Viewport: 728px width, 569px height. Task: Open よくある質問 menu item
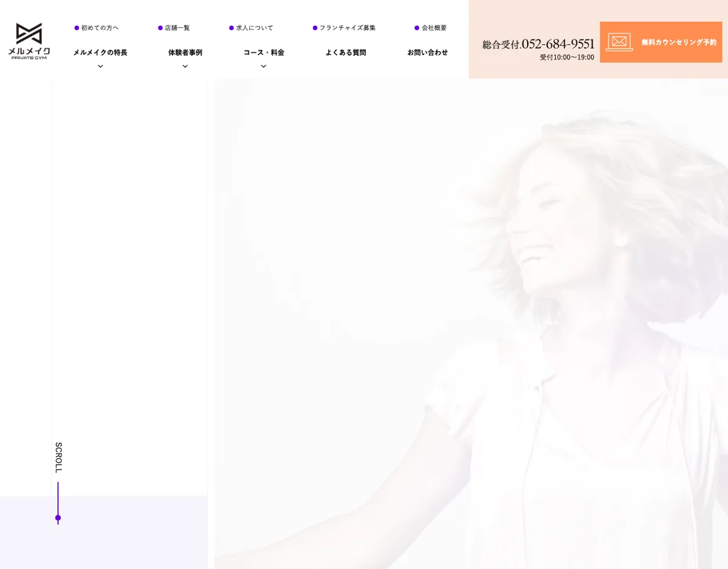[x=346, y=52]
